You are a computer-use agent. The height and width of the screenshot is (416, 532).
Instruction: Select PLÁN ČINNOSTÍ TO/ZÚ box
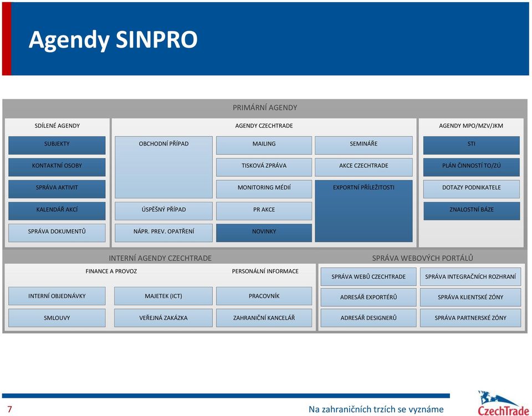coord(471,167)
